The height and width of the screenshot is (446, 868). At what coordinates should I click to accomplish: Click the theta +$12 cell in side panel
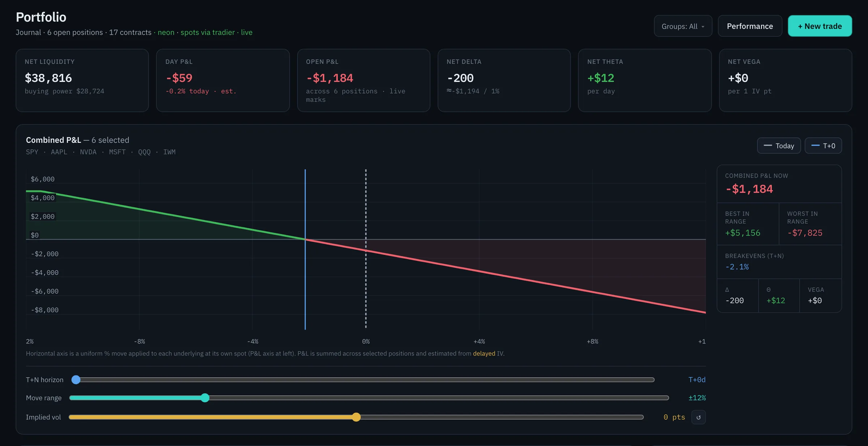tap(779, 296)
